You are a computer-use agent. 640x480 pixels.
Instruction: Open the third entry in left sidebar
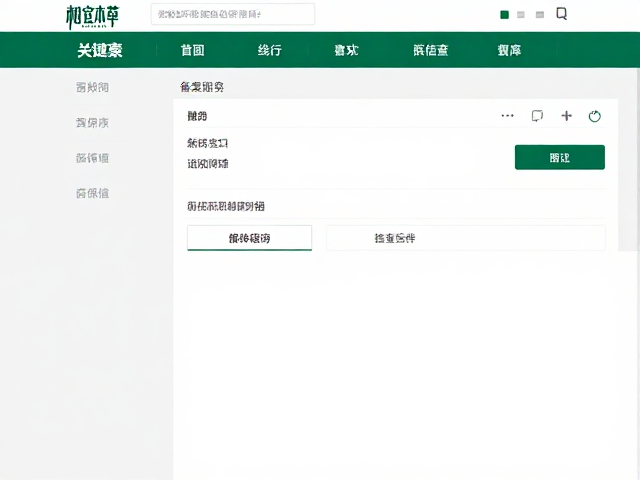coord(92,158)
